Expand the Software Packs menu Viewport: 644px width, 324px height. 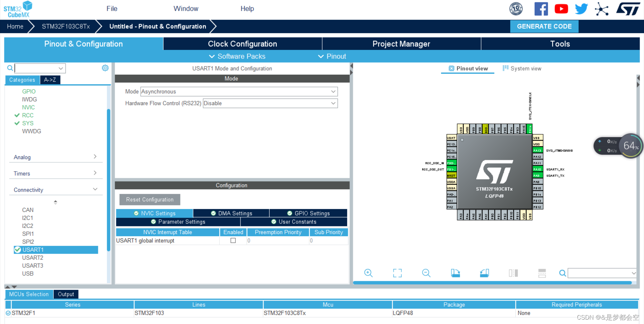coord(237,56)
